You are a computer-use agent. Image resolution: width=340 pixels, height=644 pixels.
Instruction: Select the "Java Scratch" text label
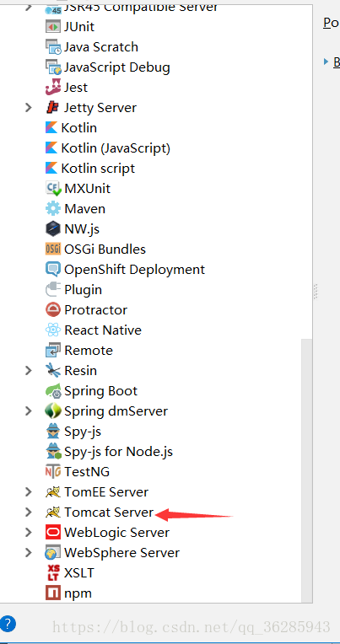tap(101, 47)
